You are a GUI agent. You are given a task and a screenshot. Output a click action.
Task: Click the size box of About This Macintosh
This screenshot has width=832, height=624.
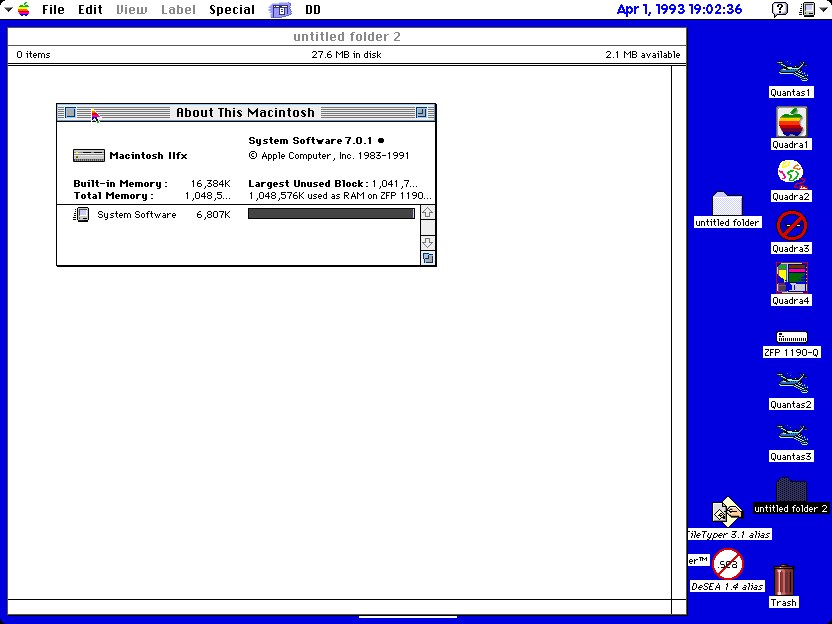(428, 258)
